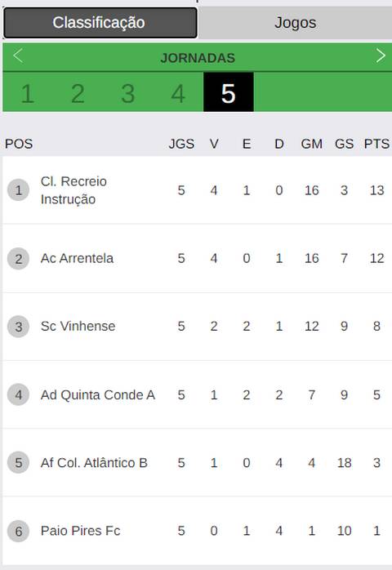This screenshot has width=392, height=570.
Task: Open Sc Vinhense team row
Action: (x=197, y=327)
